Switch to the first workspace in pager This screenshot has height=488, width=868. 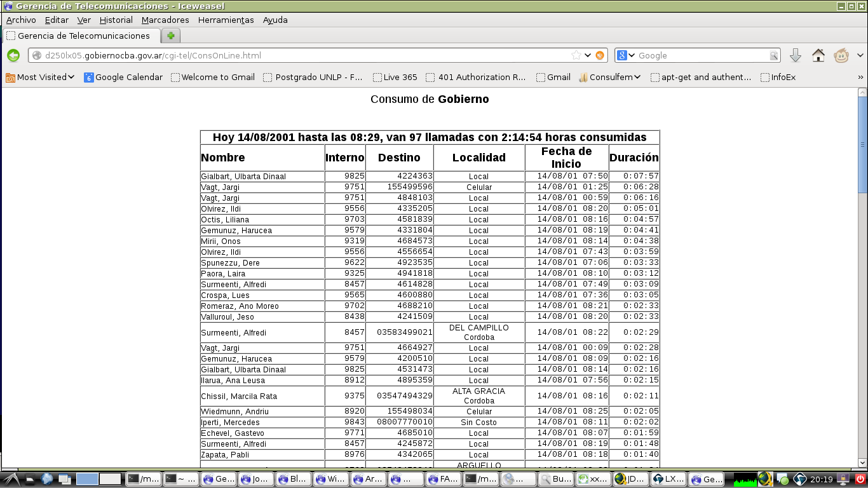88,479
